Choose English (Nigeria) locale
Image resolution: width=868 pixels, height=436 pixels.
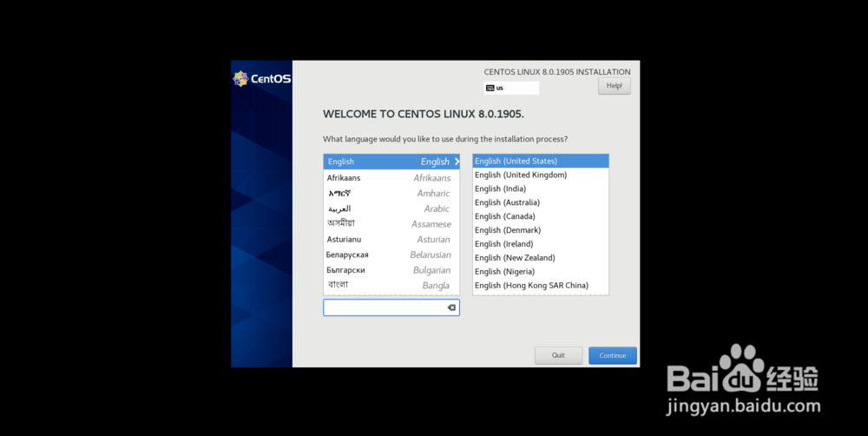point(540,272)
